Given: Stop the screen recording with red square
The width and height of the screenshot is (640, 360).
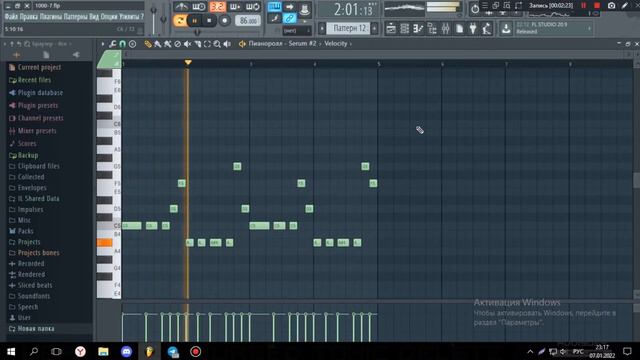Looking at the screenshot, I should pyautogui.click(x=597, y=6).
